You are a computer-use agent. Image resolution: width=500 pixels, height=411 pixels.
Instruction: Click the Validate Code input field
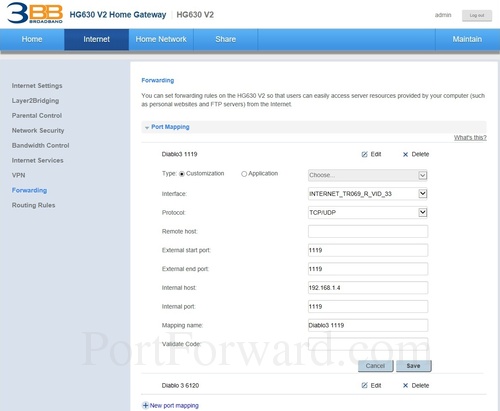[368, 344]
